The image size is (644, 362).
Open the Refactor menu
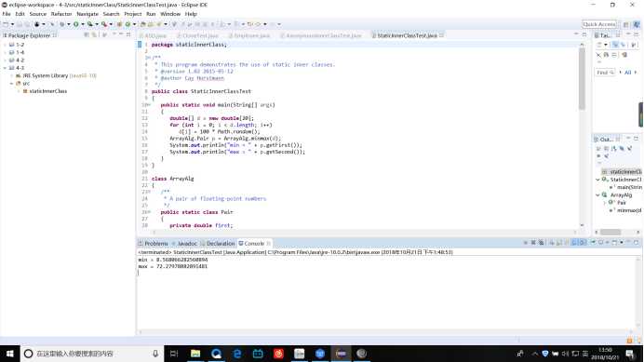coord(61,14)
